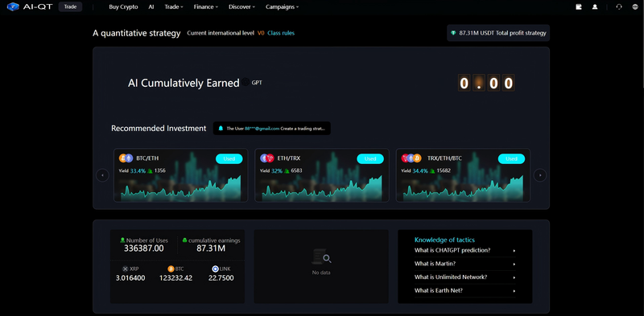This screenshot has height=316, width=644.
Task: Click the 123232.42 BTC value
Action: pos(175,278)
